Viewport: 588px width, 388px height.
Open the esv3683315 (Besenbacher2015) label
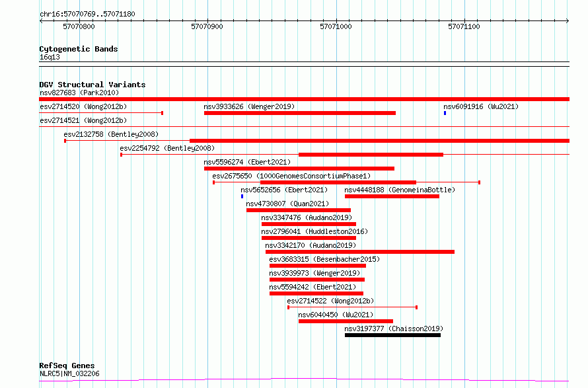(x=324, y=259)
